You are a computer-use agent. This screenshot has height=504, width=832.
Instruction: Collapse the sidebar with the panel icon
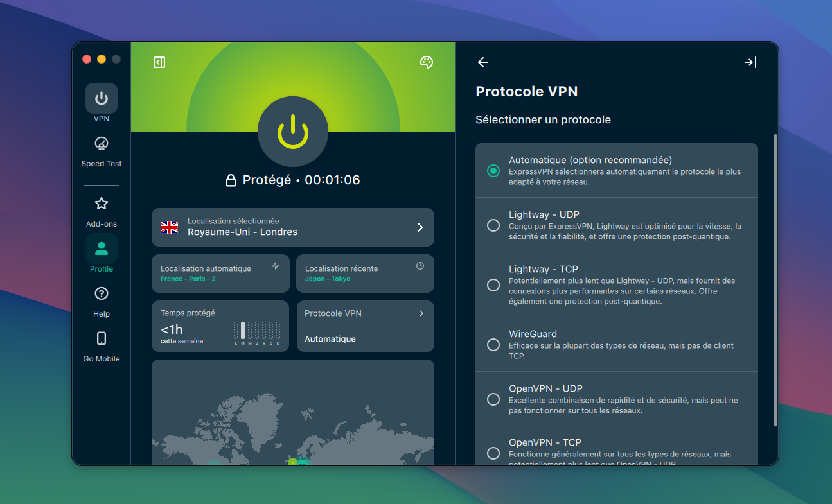tap(159, 62)
